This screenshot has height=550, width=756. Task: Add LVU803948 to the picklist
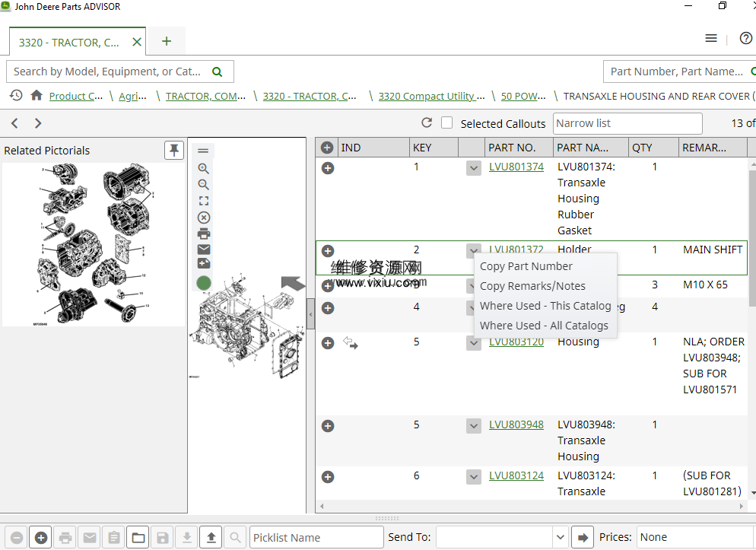pyautogui.click(x=328, y=426)
